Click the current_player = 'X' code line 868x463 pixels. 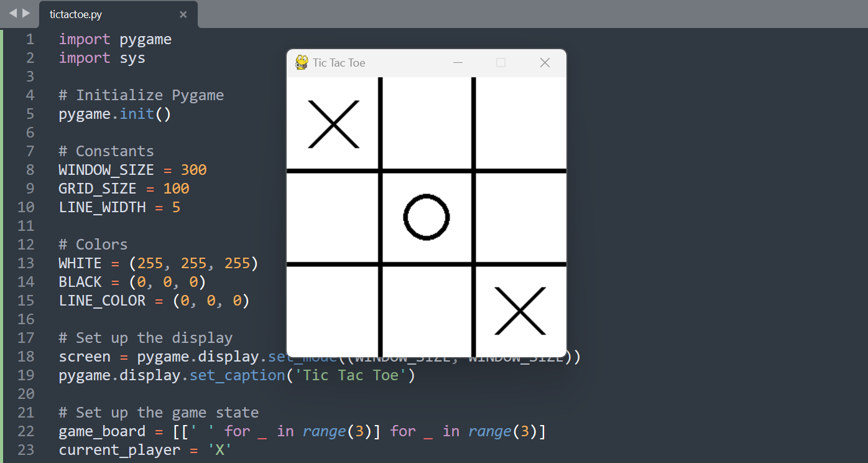(x=145, y=450)
